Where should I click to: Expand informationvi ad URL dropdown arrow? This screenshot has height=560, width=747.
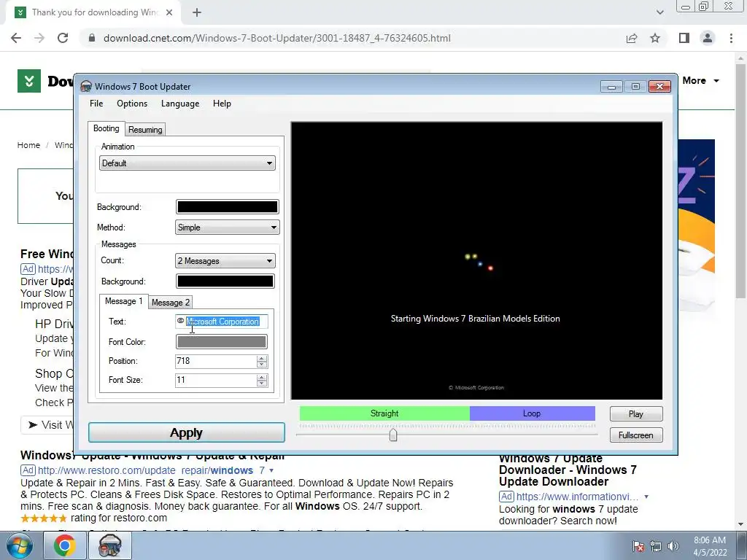pos(646,497)
